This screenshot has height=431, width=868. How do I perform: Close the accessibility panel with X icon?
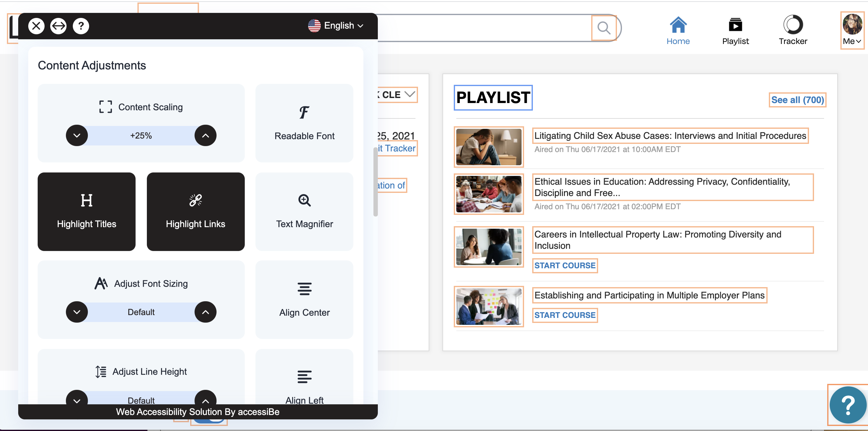point(36,26)
